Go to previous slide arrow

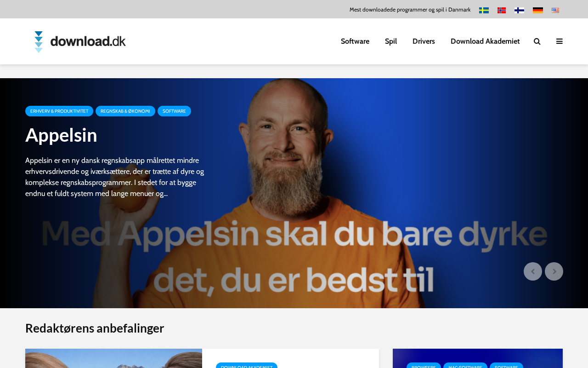click(533, 271)
